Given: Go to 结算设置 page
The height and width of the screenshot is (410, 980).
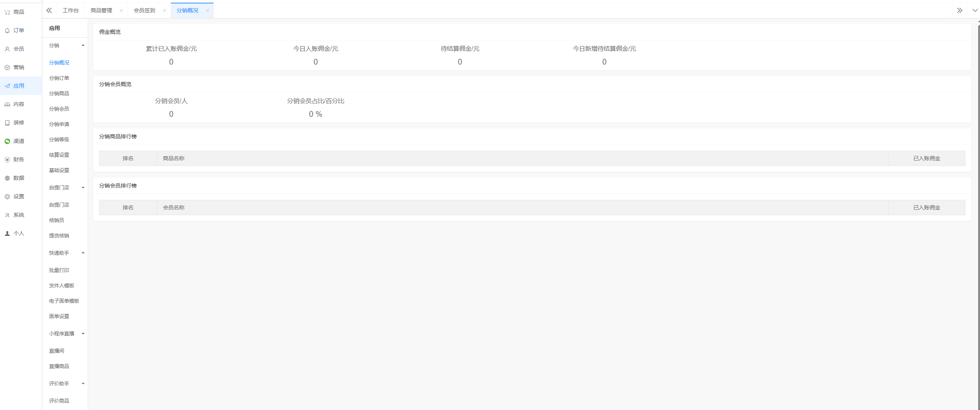Looking at the screenshot, I should coord(59,155).
